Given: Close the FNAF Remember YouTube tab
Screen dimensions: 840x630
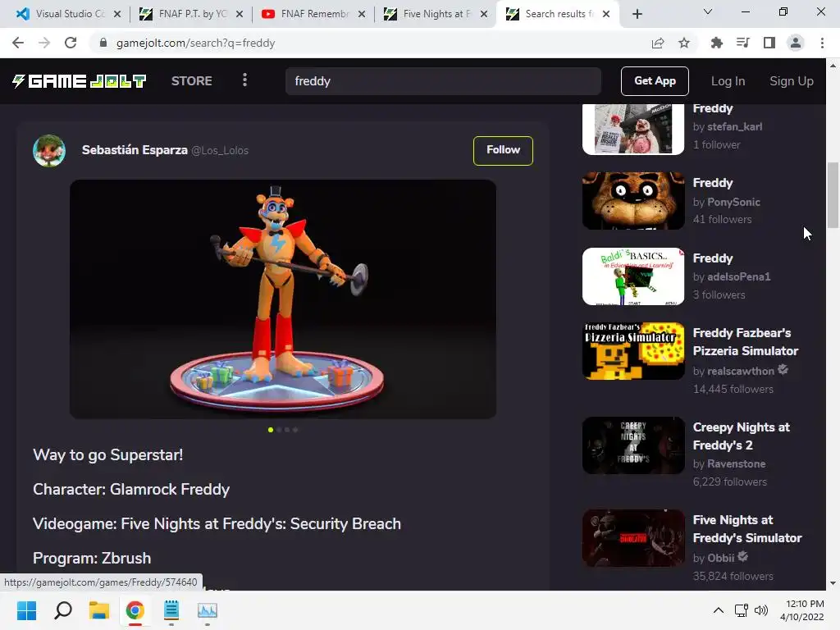Looking at the screenshot, I should (x=362, y=15).
